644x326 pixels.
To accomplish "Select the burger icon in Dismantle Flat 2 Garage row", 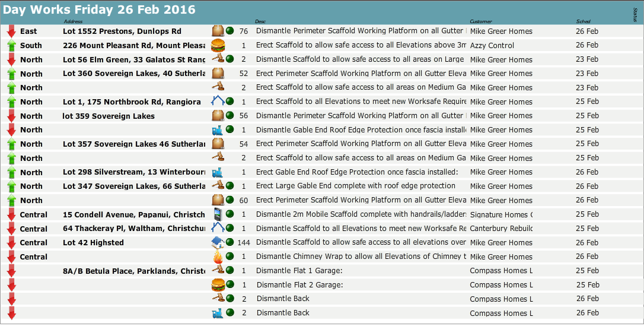I will point(218,284).
